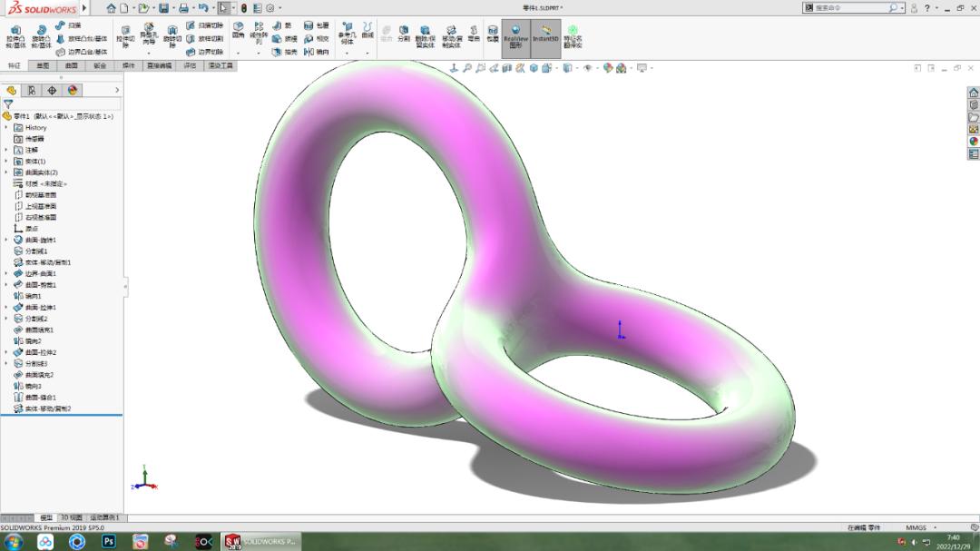Click Zoom to Fit in the view toolbar
This screenshot has width=980, height=551.
(468, 67)
